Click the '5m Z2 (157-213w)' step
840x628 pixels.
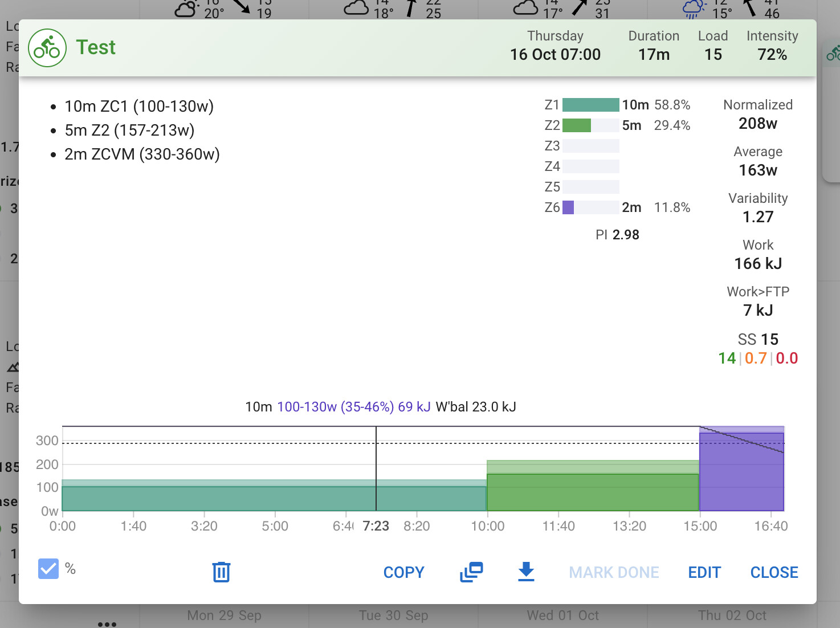point(129,131)
